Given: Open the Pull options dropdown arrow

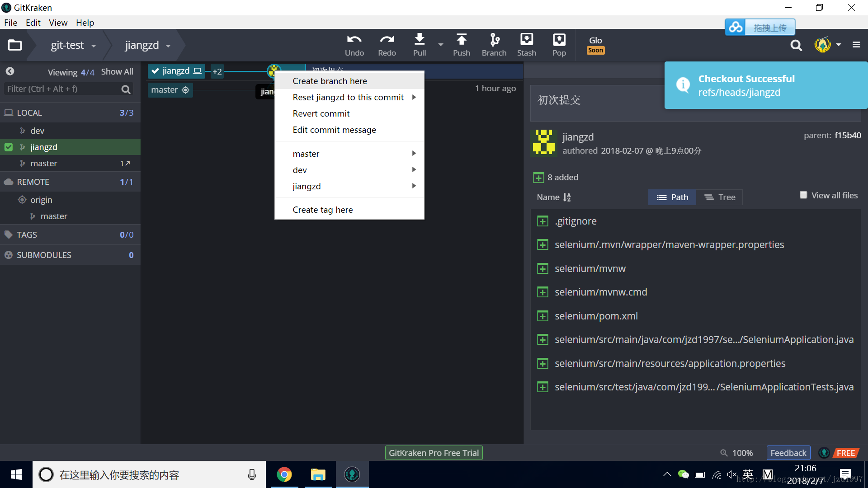Looking at the screenshot, I should click(441, 45).
